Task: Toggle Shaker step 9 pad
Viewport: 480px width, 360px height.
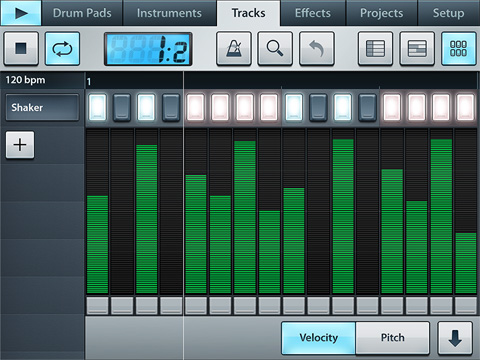Action: tap(294, 107)
